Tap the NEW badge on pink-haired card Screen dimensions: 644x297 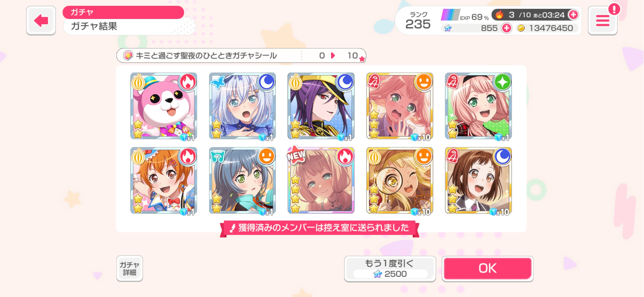296,155
